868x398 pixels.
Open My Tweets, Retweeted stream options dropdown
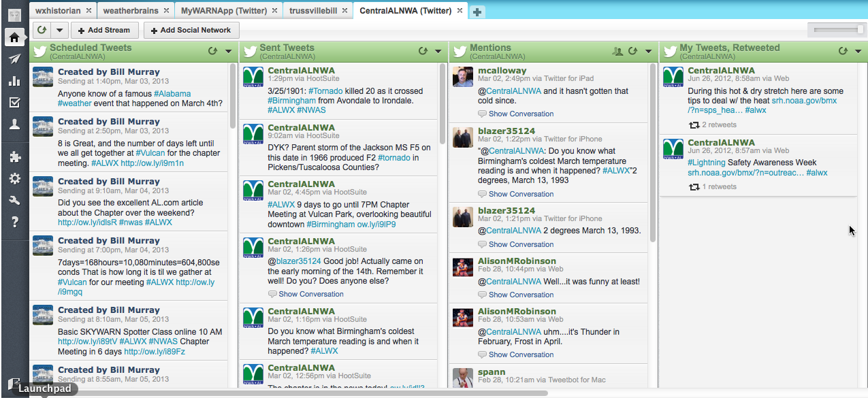pyautogui.click(x=858, y=52)
